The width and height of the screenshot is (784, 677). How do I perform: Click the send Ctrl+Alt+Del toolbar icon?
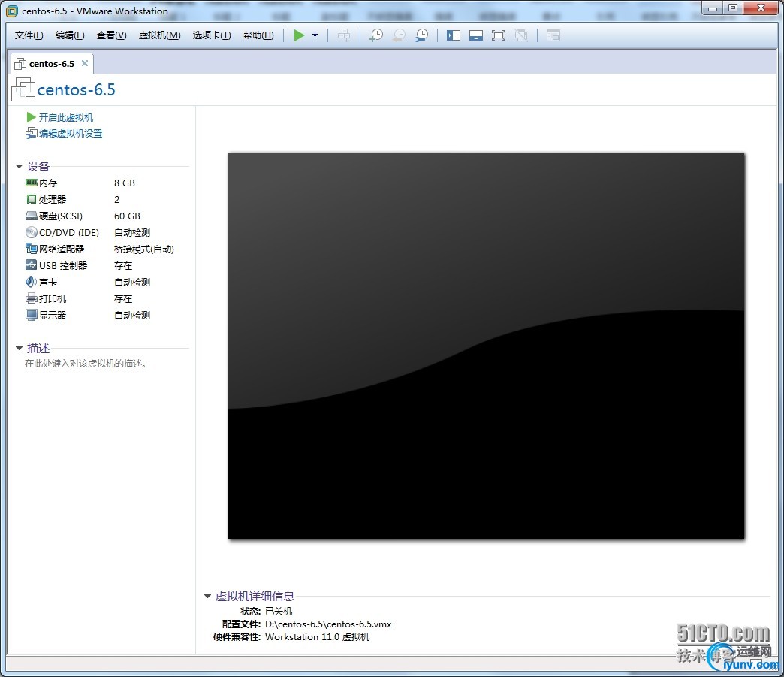pyautogui.click(x=344, y=35)
